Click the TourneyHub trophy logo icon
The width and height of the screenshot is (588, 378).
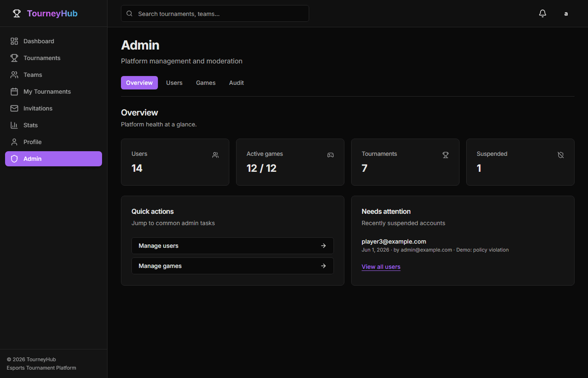pyautogui.click(x=17, y=13)
